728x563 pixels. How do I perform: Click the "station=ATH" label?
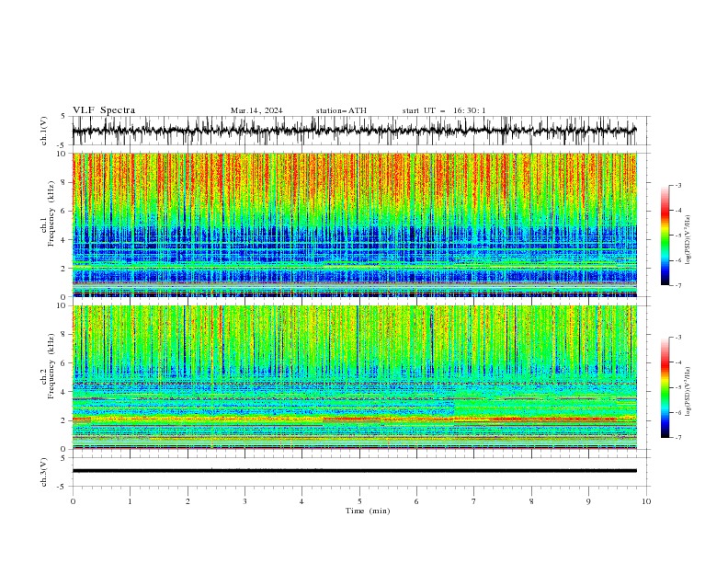[x=341, y=110]
